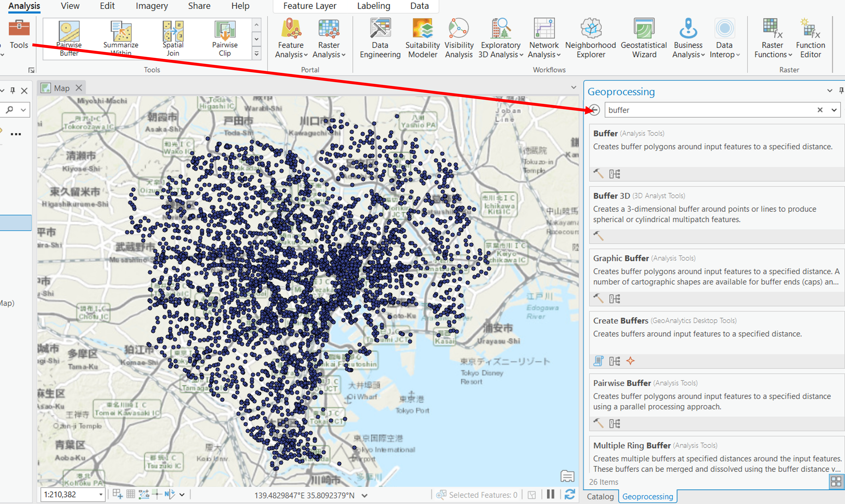
Task: Open the geoprocessing search history dropdown
Action: [834, 110]
